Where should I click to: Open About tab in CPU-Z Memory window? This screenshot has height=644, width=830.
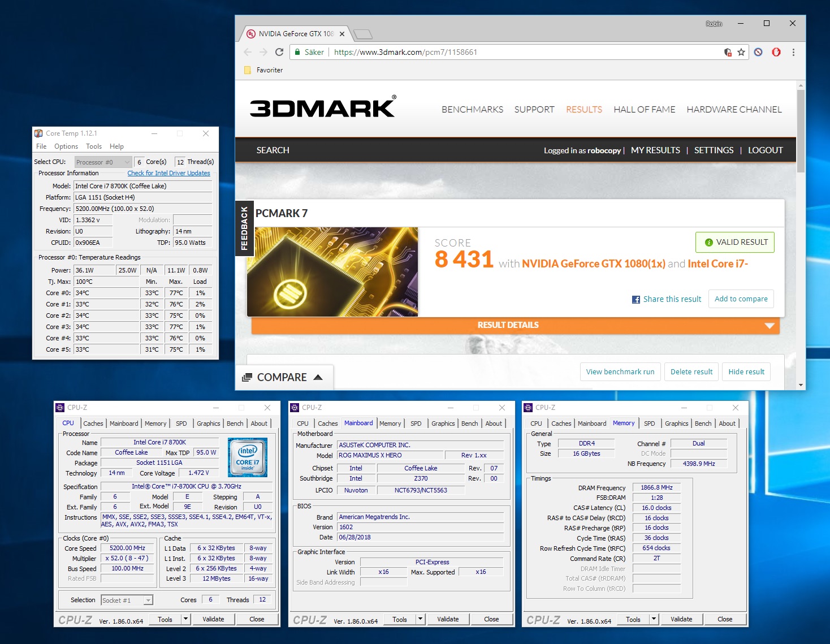pos(727,423)
